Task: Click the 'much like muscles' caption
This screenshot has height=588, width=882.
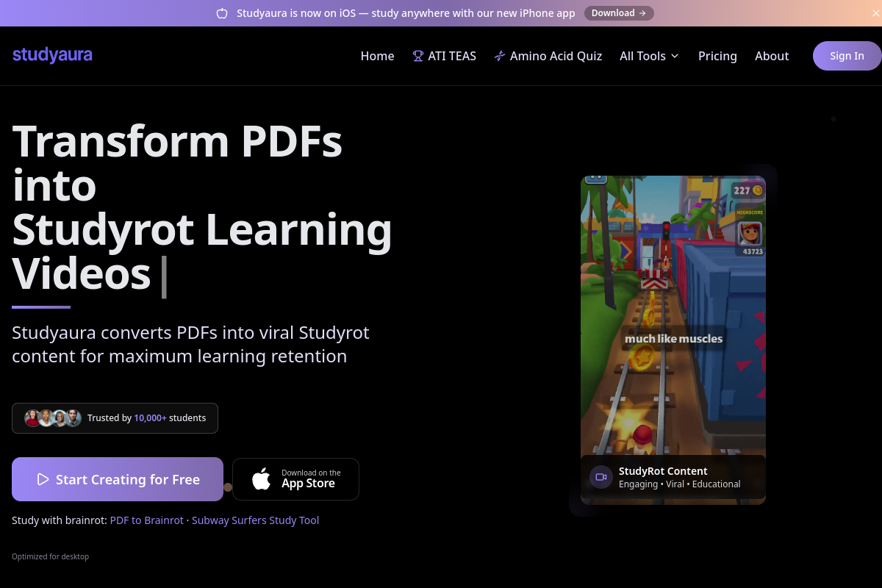Action: point(673,339)
